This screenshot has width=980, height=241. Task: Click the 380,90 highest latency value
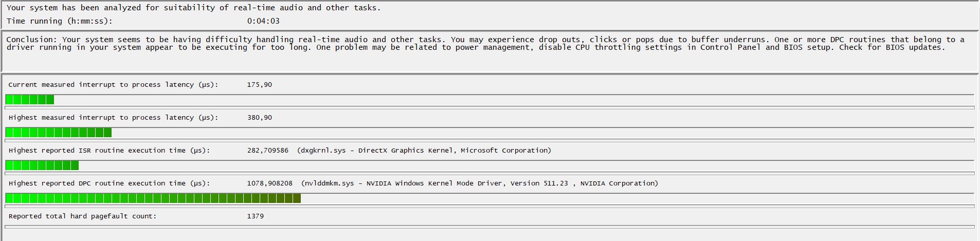(x=259, y=118)
